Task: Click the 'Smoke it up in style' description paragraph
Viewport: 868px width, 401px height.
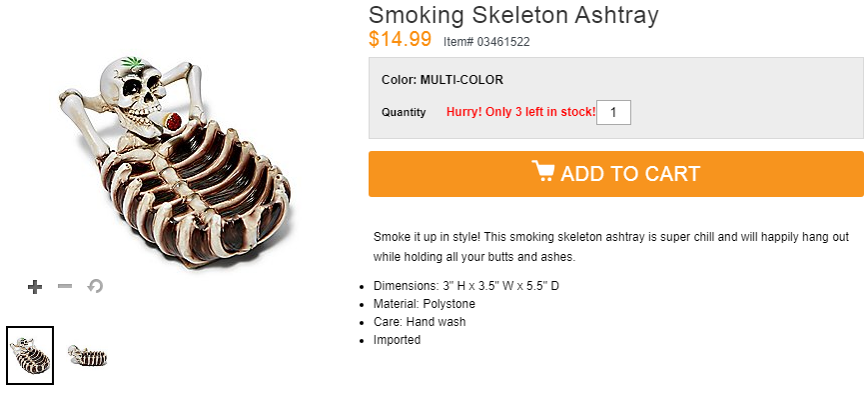Action: coord(611,247)
